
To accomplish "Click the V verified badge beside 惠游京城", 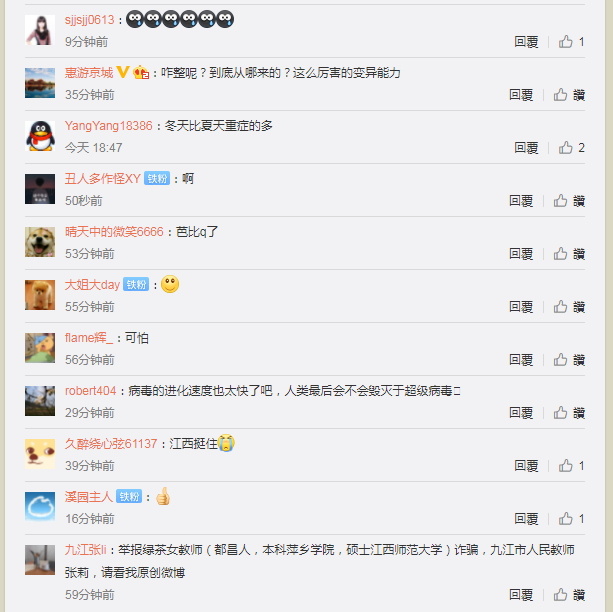I will [x=123, y=72].
